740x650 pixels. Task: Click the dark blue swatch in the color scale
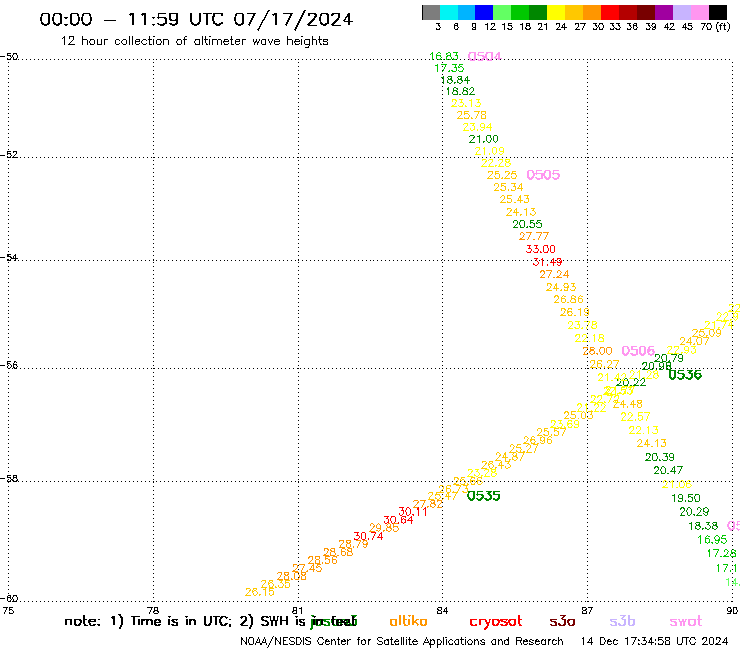coord(484,12)
